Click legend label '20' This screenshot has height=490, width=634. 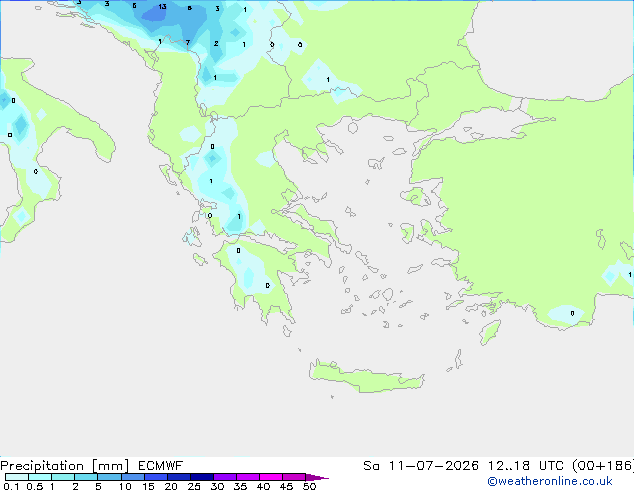pos(171,486)
